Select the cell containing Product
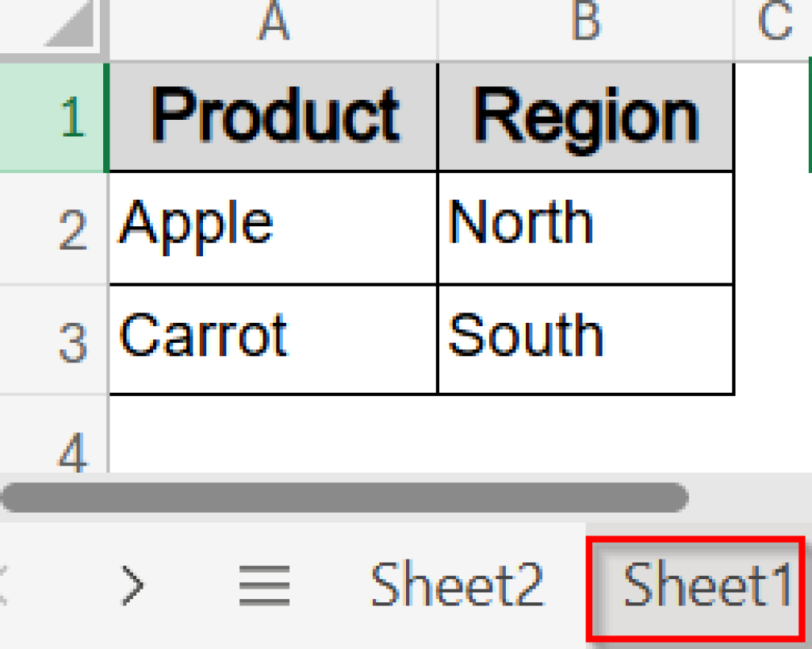The image size is (812, 649). [x=272, y=115]
